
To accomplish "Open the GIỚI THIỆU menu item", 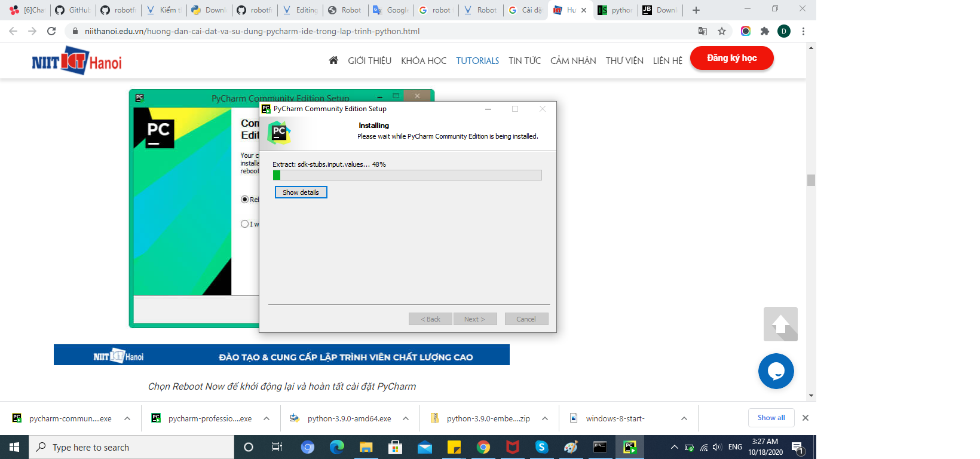I will pos(370,60).
